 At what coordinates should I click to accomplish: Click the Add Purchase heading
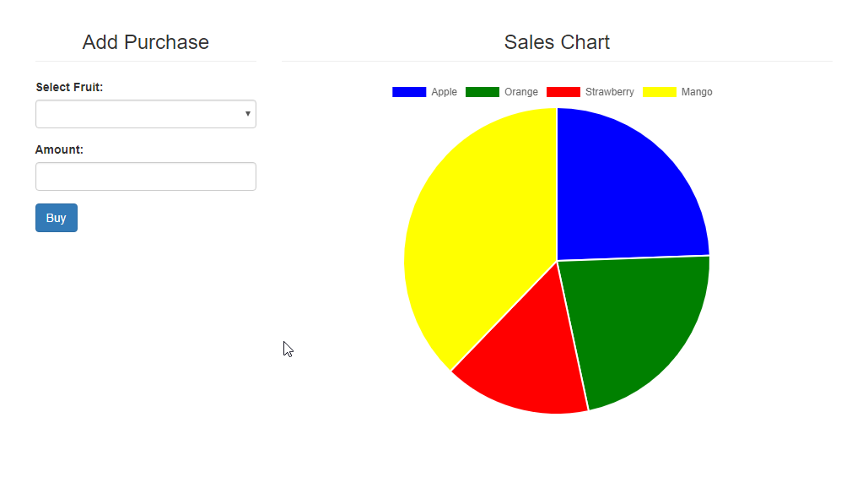[146, 42]
